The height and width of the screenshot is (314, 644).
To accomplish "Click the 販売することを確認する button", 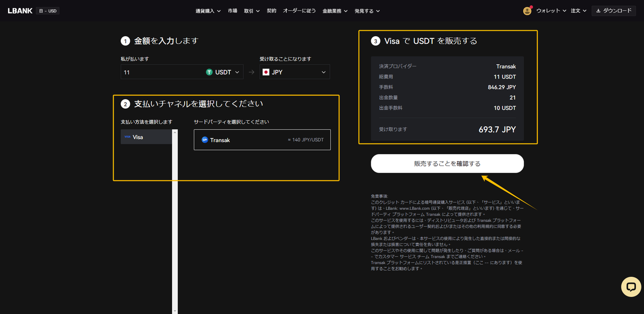I will pos(447,164).
